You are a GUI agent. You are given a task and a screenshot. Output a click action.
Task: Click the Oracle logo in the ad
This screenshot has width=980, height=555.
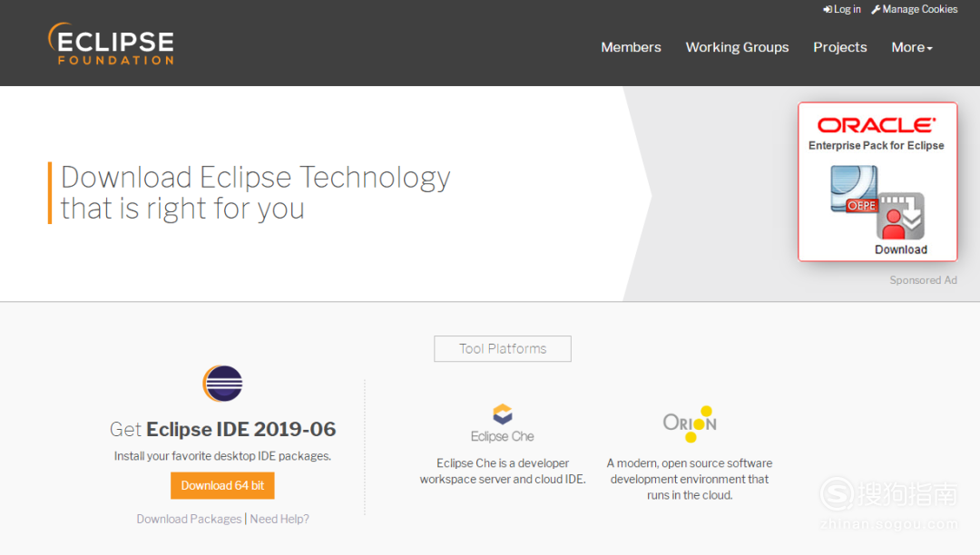[877, 125]
